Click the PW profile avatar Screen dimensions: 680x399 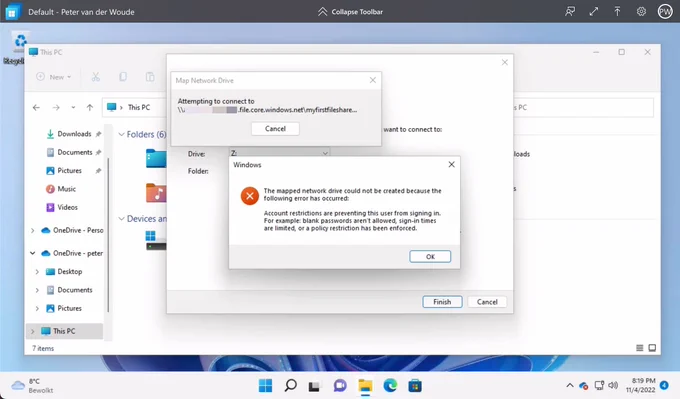pos(665,12)
